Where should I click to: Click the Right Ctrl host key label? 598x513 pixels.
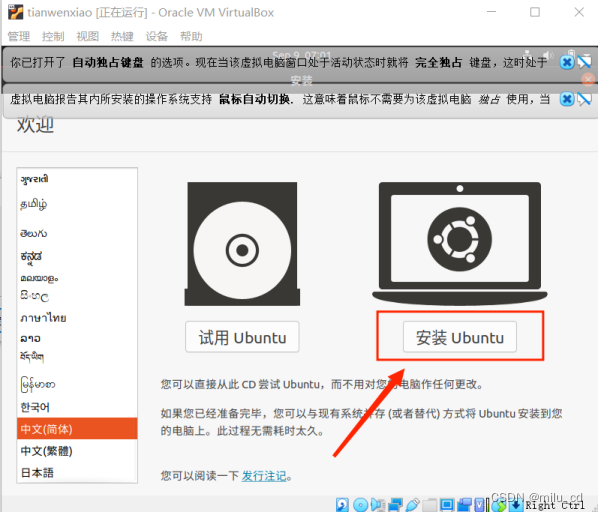pos(555,505)
